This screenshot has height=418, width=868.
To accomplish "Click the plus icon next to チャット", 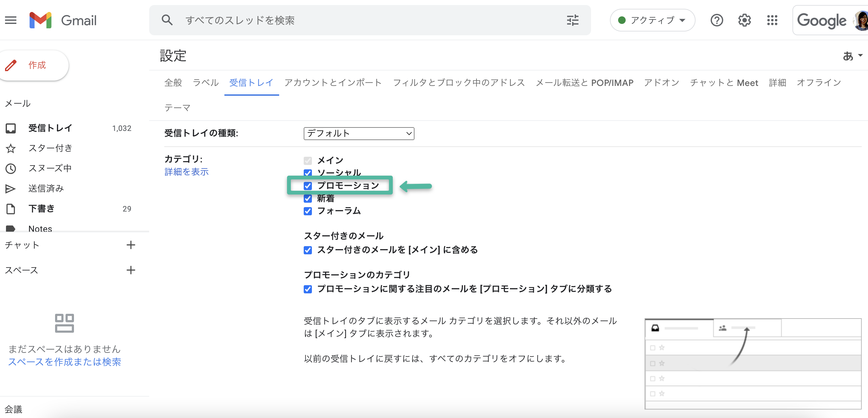I will (131, 245).
